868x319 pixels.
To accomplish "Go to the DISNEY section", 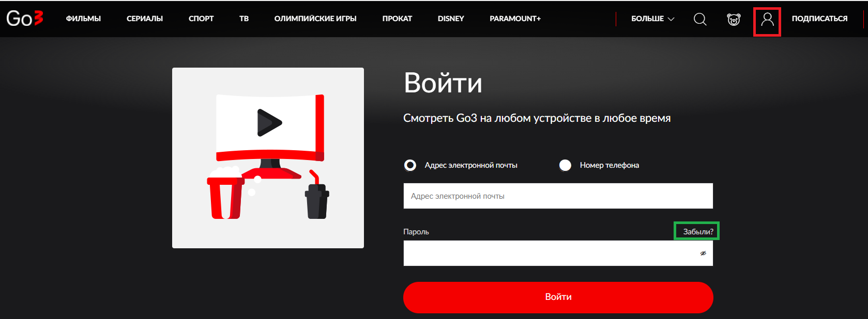I will pos(451,19).
